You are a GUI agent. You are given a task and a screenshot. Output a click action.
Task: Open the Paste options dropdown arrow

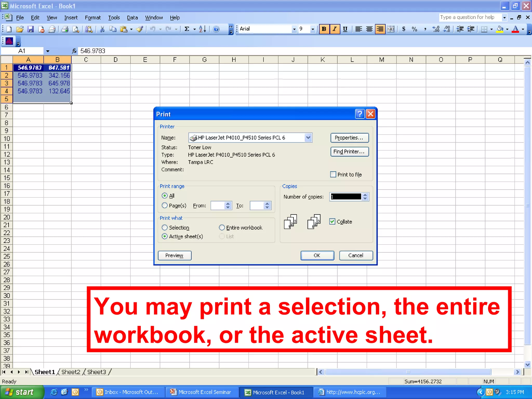coord(131,29)
